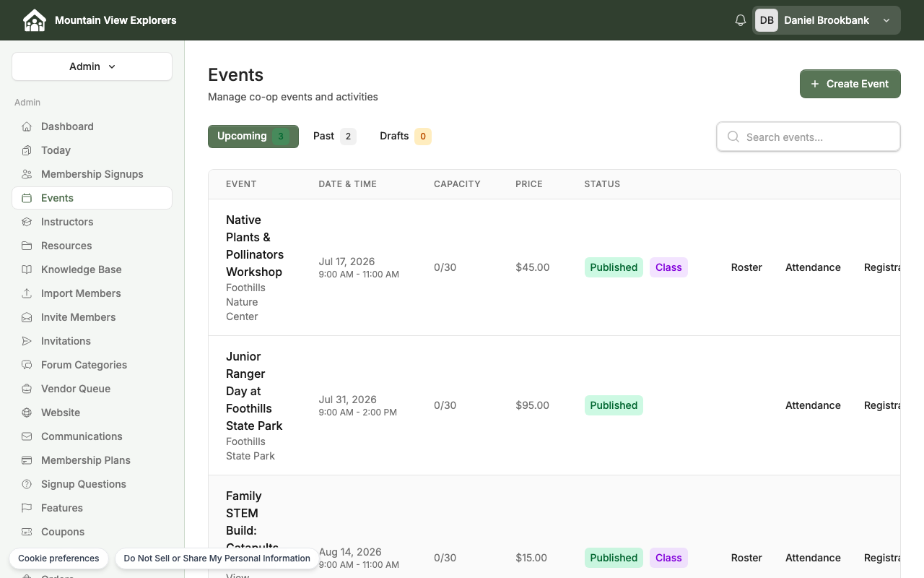The height and width of the screenshot is (578, 924).
Task: Click the Instructors graduation cap icon
Action: [27, 222]
